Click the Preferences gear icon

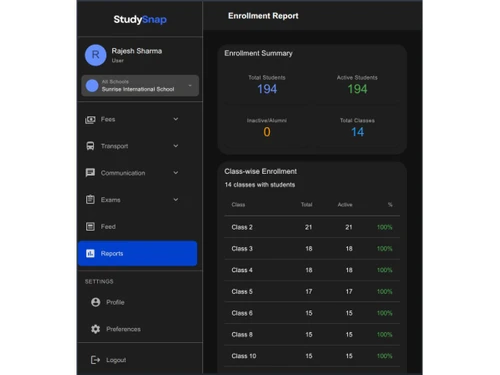[96, 329]
